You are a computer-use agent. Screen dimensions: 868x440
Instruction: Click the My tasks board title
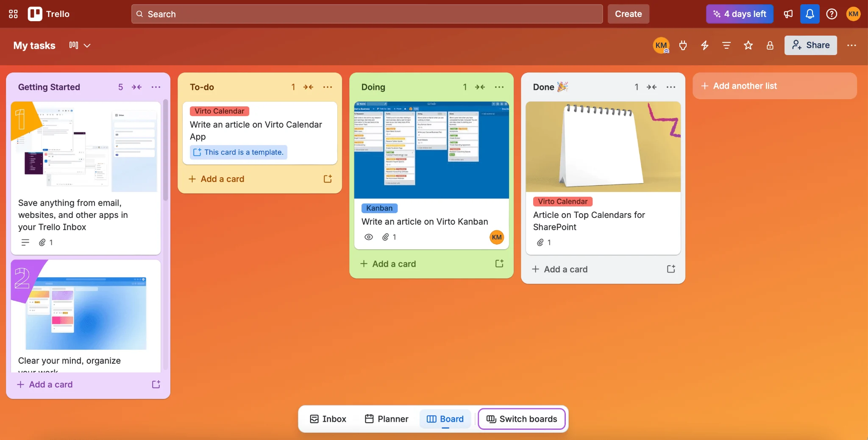tap(34, 45)
